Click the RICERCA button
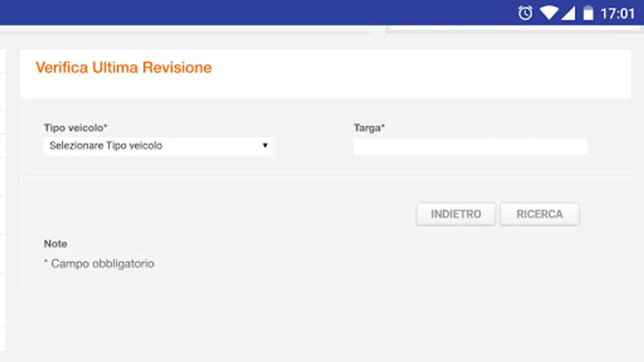This screenshot has width=644, height=362. [x=539, y=214]
